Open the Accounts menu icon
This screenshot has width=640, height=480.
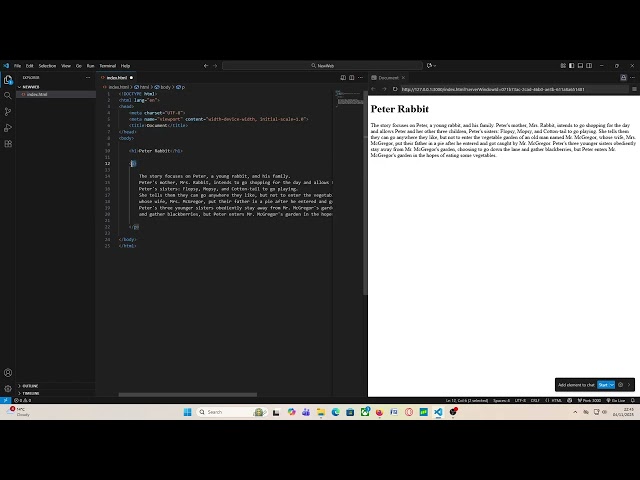coord(8,373)
